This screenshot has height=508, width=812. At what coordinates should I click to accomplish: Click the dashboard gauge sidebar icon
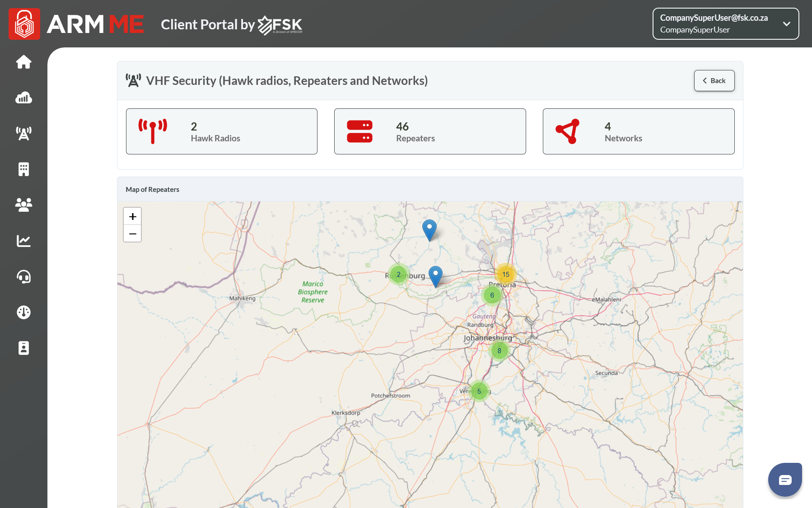click(x=23, y=312)
